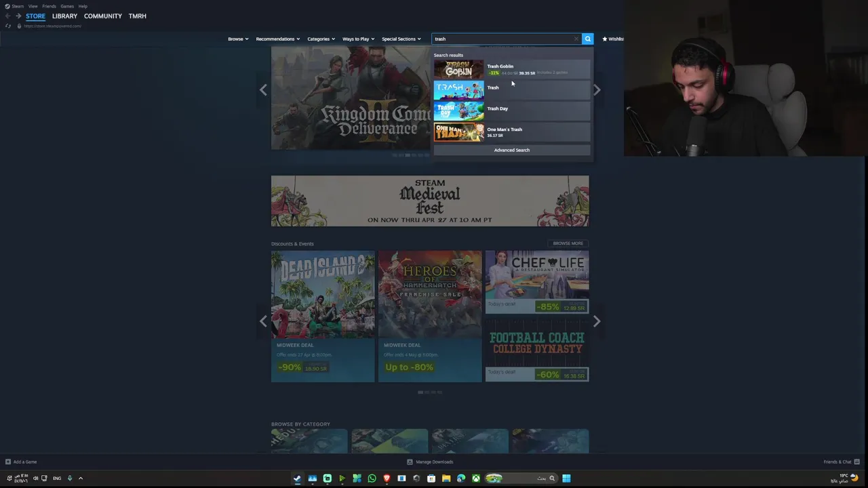The width and height of the screenshot is (868, 488).
Task: Clear the search field with the X icon
Action: coord(576,39)
